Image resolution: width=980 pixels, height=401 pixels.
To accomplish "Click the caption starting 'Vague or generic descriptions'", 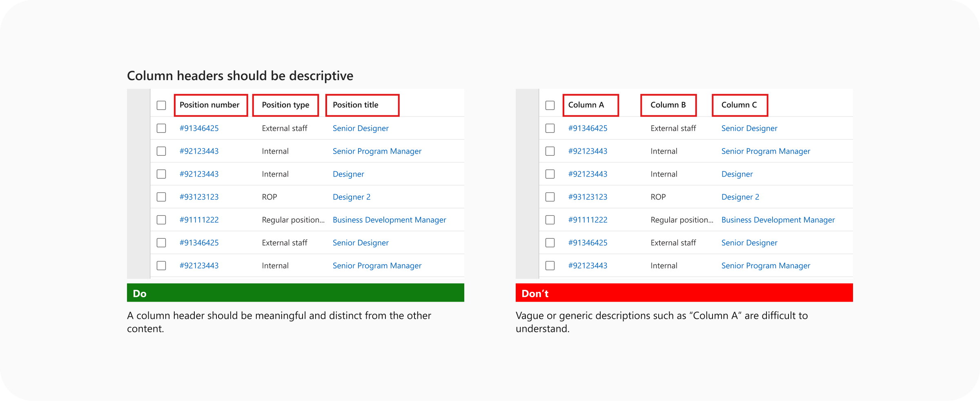I will click(x=662, y=322).
